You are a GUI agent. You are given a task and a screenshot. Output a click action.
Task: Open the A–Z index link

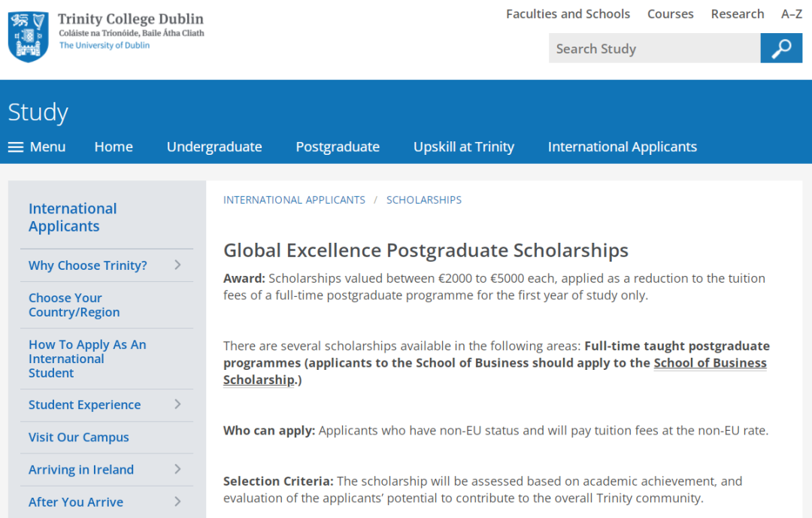(791, 14)
